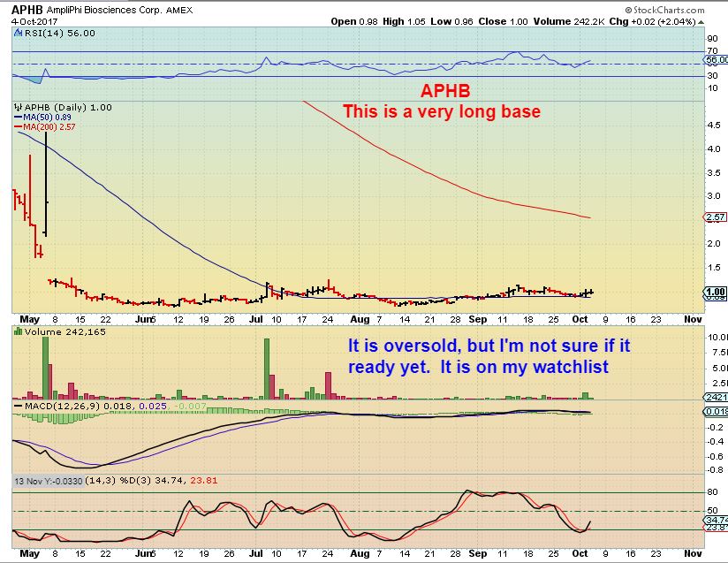Screen dimensions: 728x563
Task: Click the 1.00 last-price tag on the right axis
Action: click(716, 292)
